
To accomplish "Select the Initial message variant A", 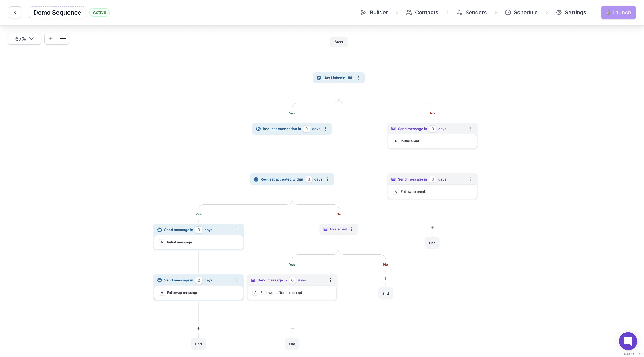I will click(199, 242).
